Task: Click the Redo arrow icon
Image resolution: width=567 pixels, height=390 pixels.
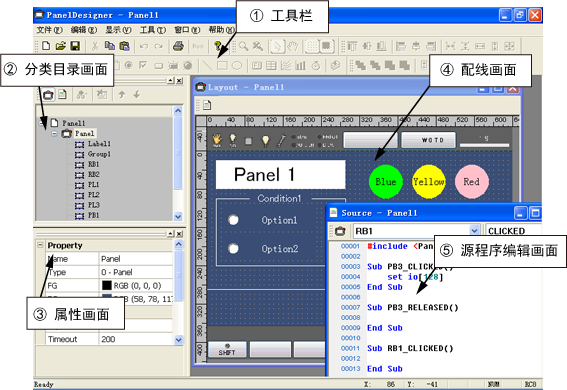Action: [158, 46]
